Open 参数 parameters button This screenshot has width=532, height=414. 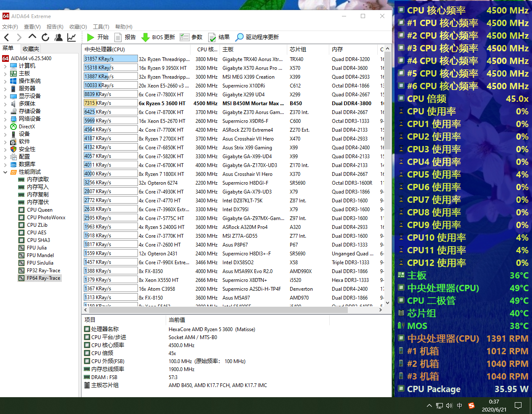(191, 37)
